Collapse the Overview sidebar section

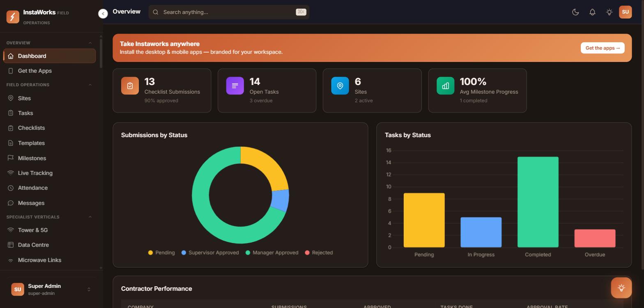[90, 43]
